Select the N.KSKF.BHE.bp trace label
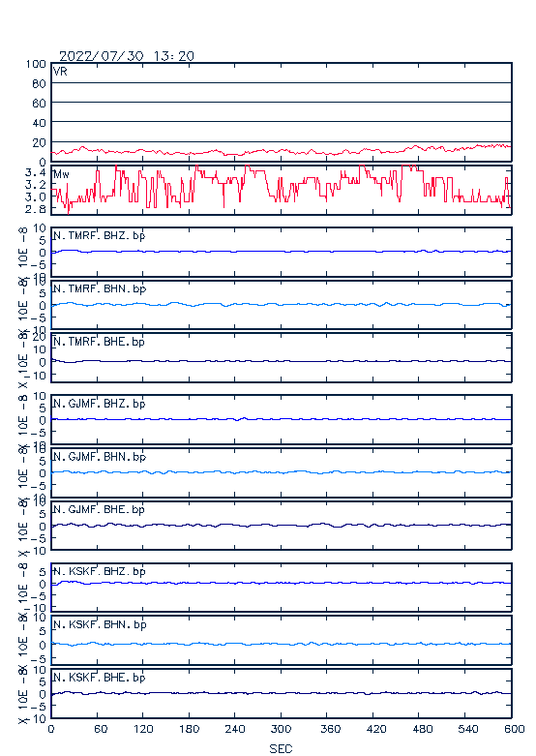 click(x=100, y=678)
